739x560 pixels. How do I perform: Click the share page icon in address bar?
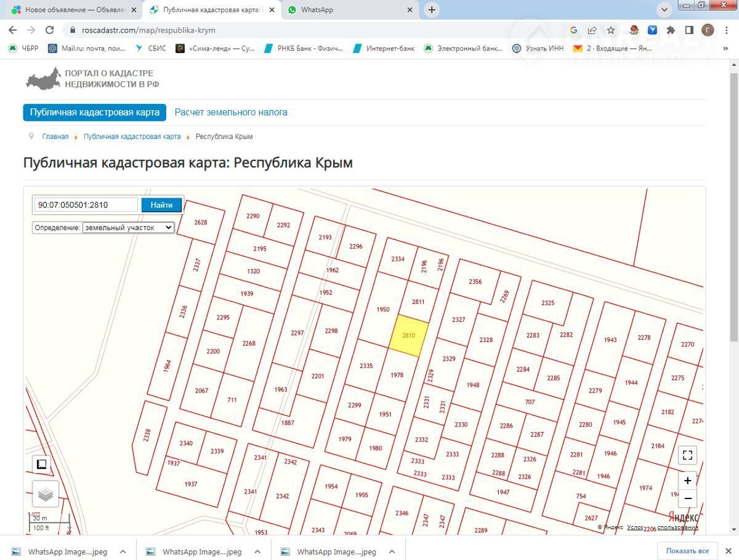tap(592, 30)
